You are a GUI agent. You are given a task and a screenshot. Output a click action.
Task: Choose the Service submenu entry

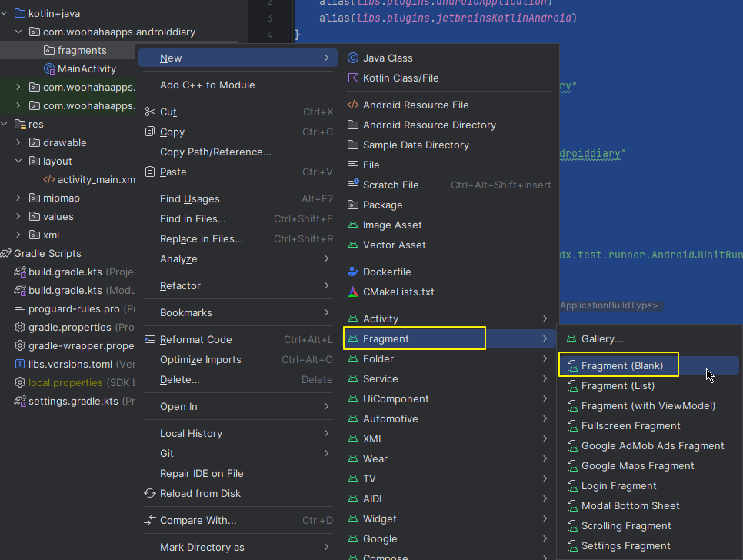[449, 378]
